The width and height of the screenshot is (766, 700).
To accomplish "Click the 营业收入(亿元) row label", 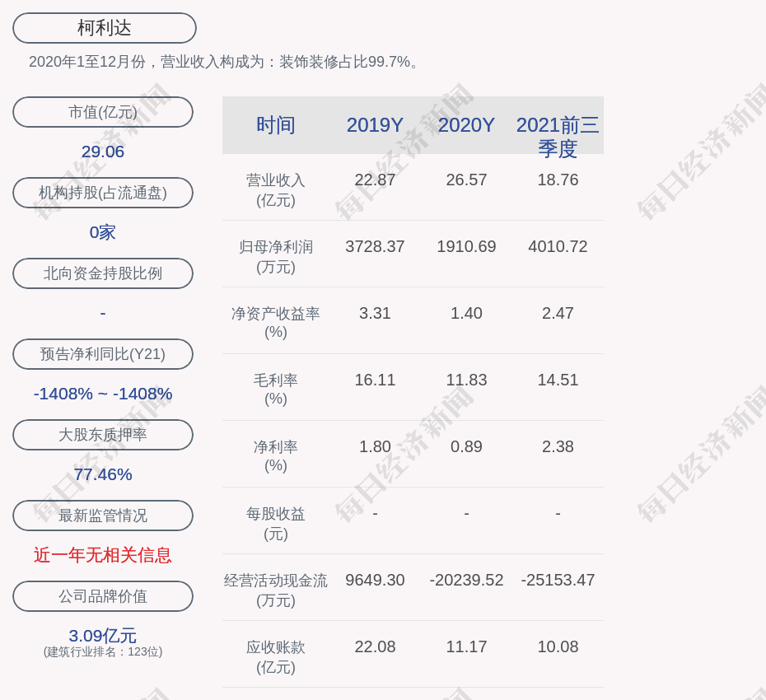I will [276, 189].
